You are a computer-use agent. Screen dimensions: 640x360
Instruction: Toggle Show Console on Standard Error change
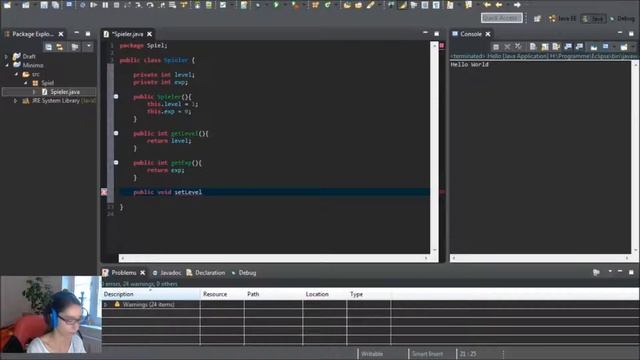(x=579, y=47)
